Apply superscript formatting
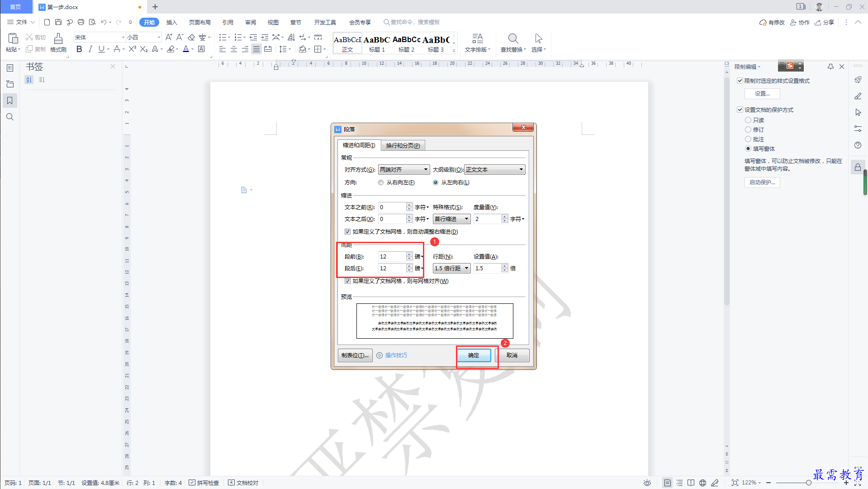The height and width of the screenshot is (489, 868). [132, 49]
